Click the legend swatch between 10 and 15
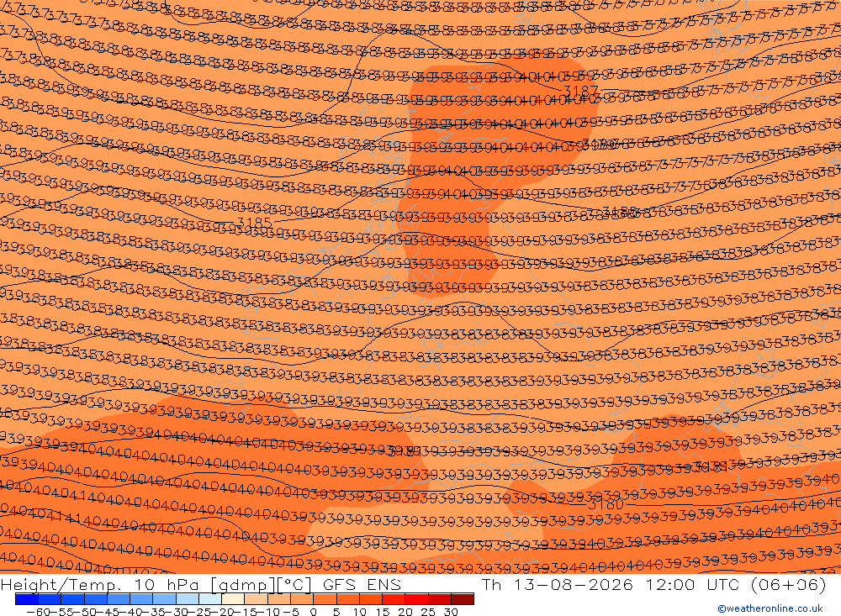This screenshot has height=616, width=841. [x=371, y=599]
